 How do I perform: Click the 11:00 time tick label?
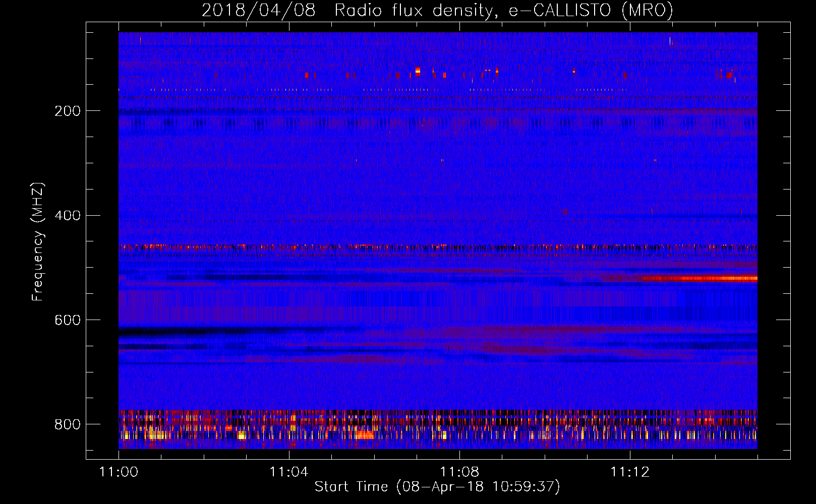coord(119,472)
